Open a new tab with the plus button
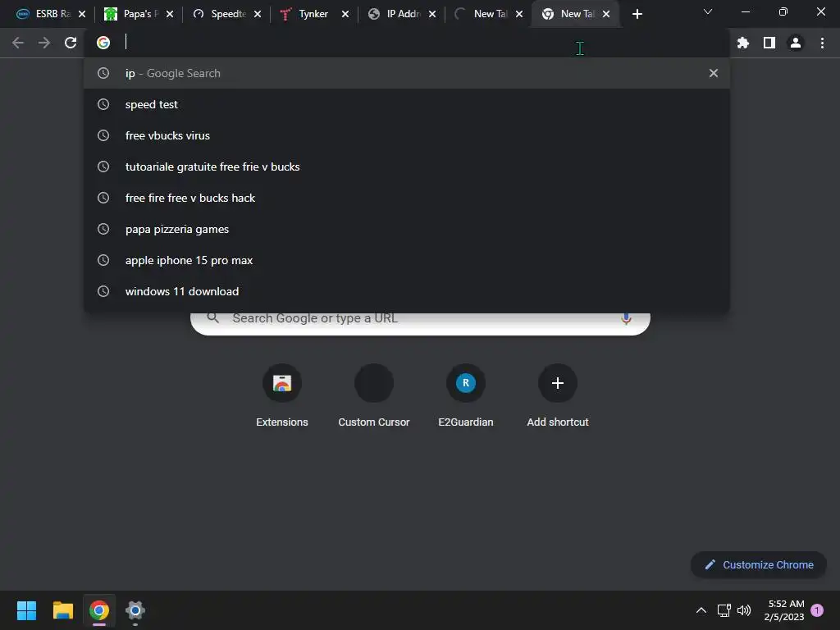 click(x=637, y=15)
